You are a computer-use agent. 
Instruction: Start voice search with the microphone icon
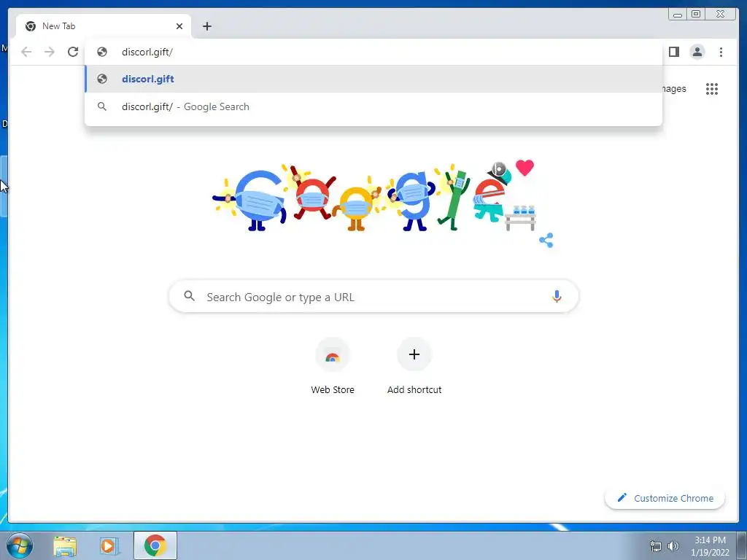(x=557, y=296)
